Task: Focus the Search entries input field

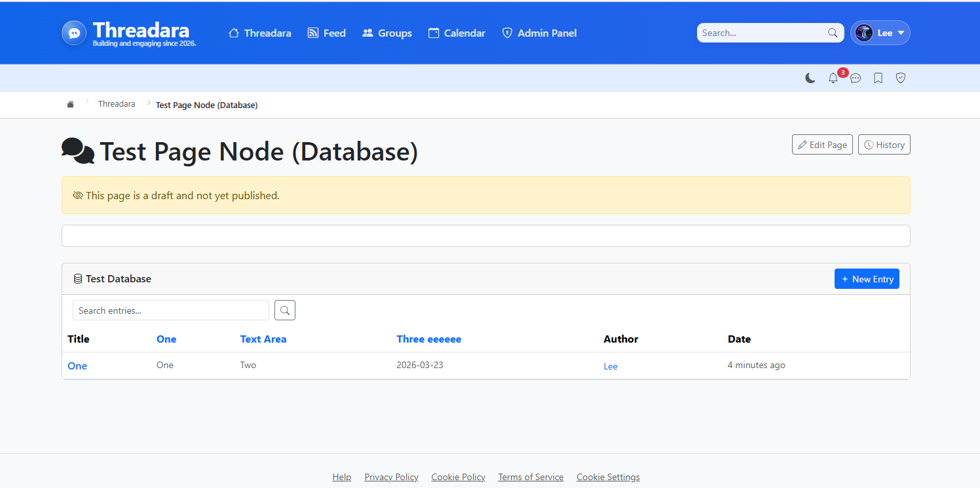Action: pyautogui.click(x=171, y=310)
